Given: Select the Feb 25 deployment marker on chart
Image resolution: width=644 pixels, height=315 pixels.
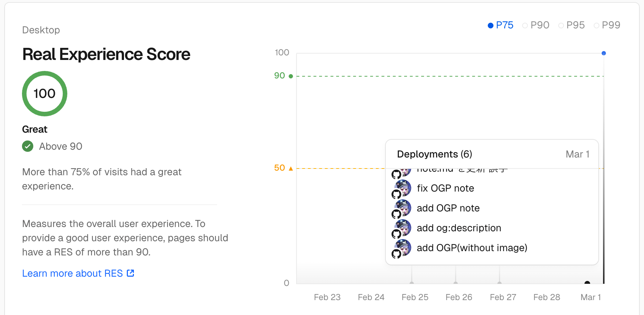Looking at the screenshot, I should [x=412, y=283].
